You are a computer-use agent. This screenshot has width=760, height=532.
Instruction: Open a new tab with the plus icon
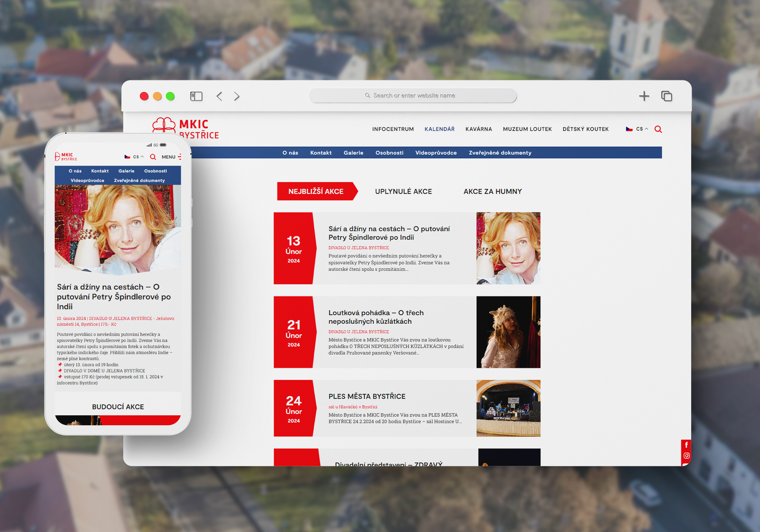(644, 96)
